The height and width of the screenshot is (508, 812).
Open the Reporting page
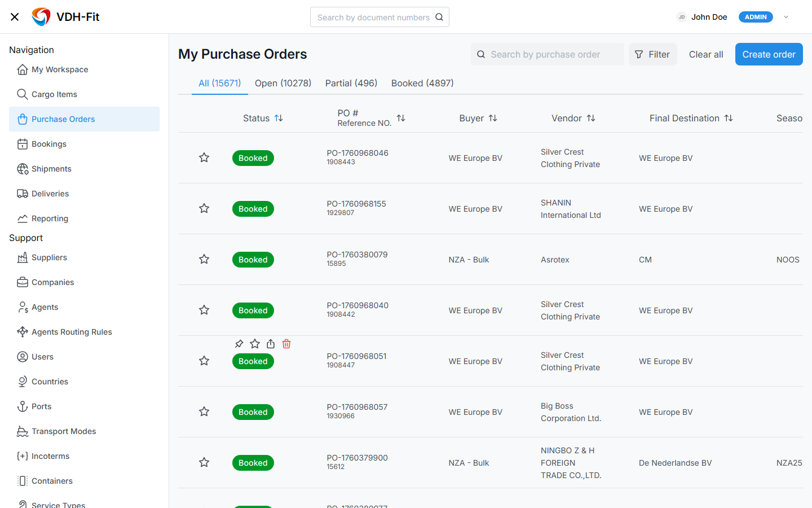(x=51, y=218)
